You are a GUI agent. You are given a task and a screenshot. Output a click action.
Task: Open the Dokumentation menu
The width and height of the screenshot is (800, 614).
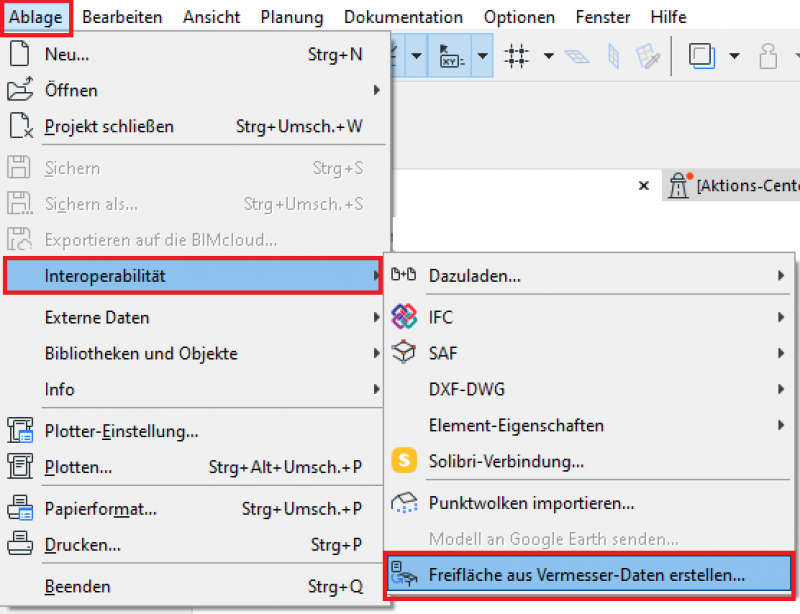(403, 17)
